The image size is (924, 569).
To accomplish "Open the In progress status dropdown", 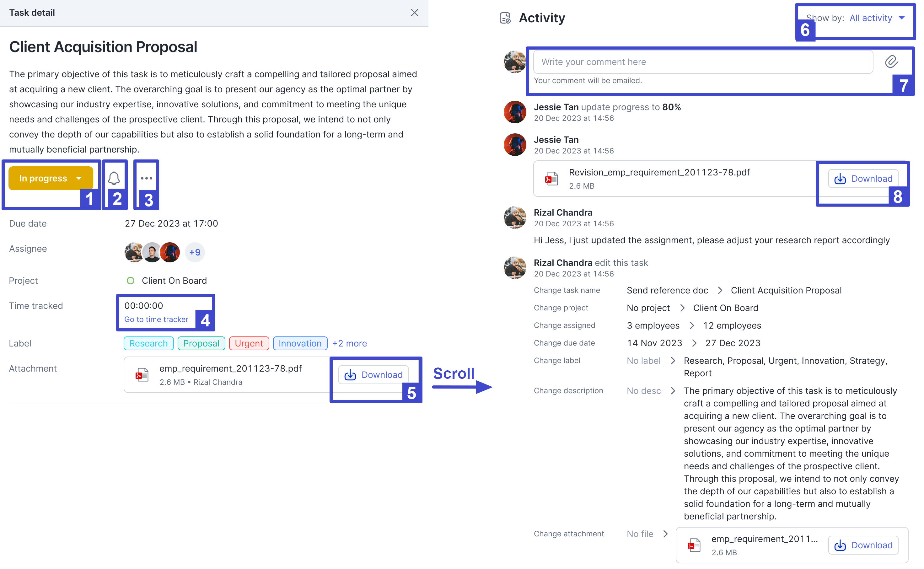I will tap(51, 178).
